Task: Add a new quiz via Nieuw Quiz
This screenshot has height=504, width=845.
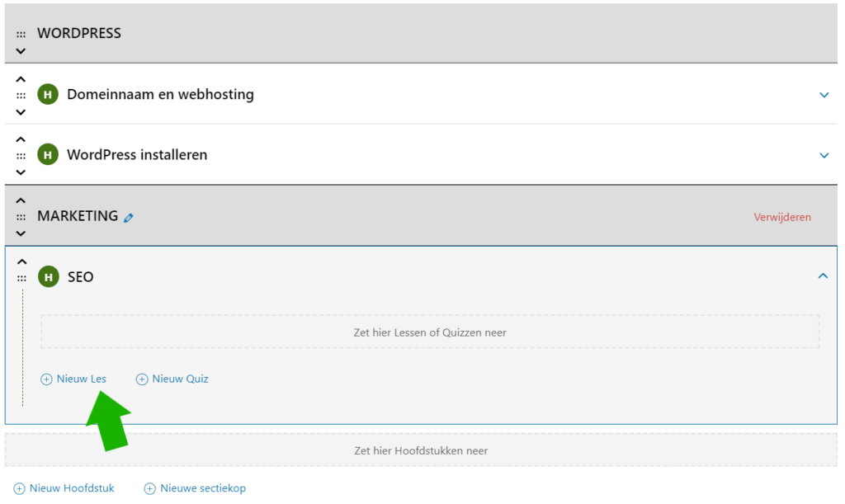Action: pos(172,379)
